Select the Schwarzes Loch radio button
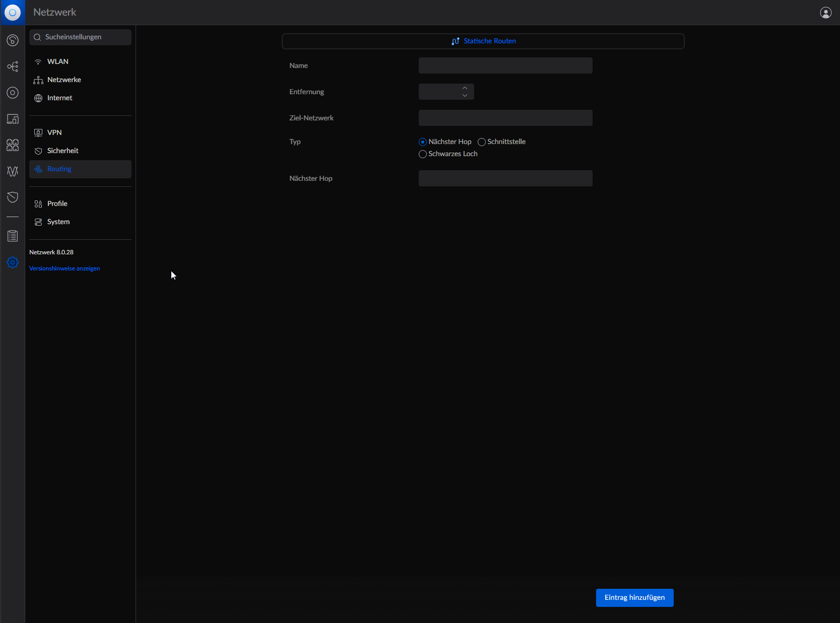This screenshot has height=623, width=840. click(x=423, y=154)
